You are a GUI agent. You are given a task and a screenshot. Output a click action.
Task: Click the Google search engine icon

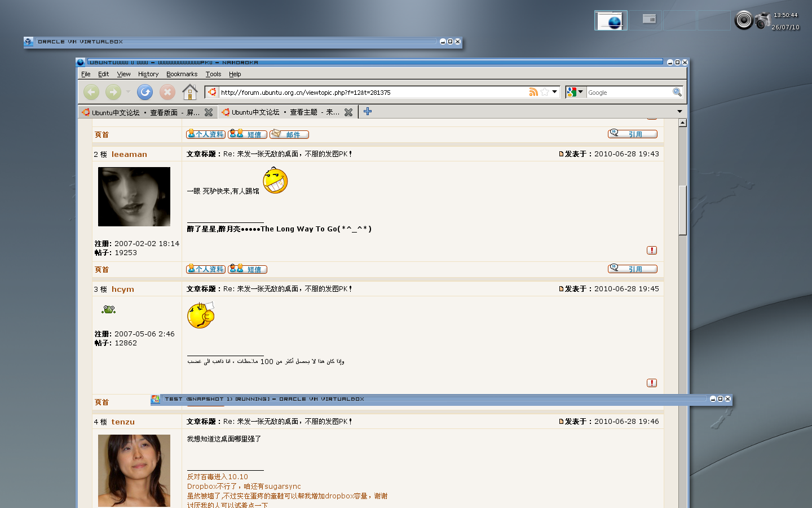pyautogui.click(x=572, y=92)
